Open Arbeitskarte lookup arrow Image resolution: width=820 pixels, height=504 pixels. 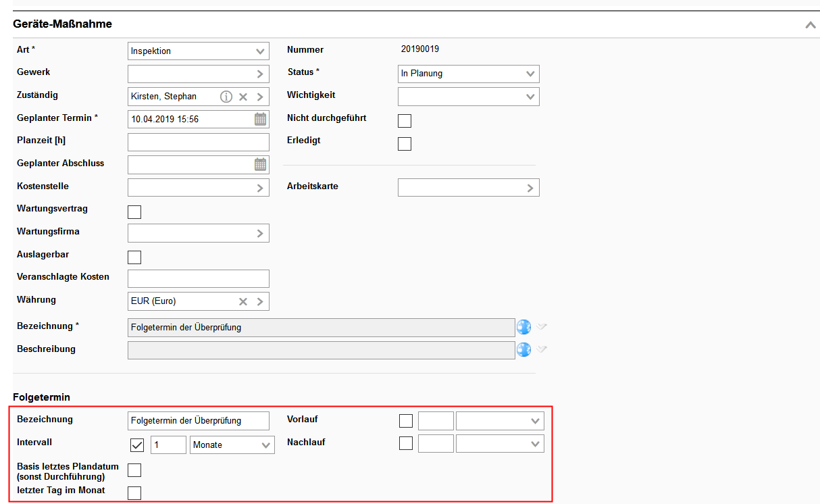point(530,188)
